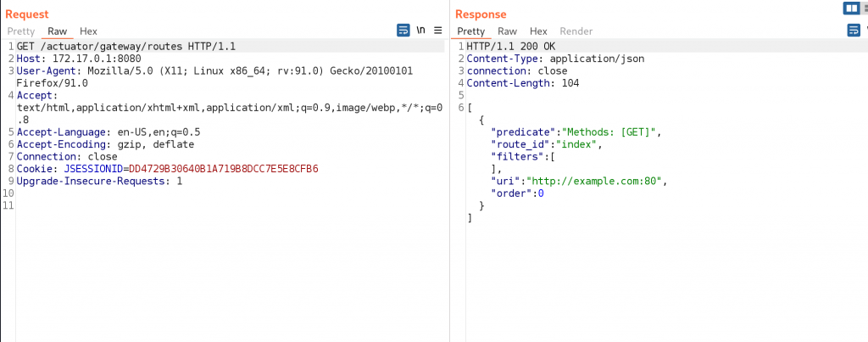Screen dimensions: 868x342
Task: Switch the Response view to the Raw tab
Action: coord(507,31)
